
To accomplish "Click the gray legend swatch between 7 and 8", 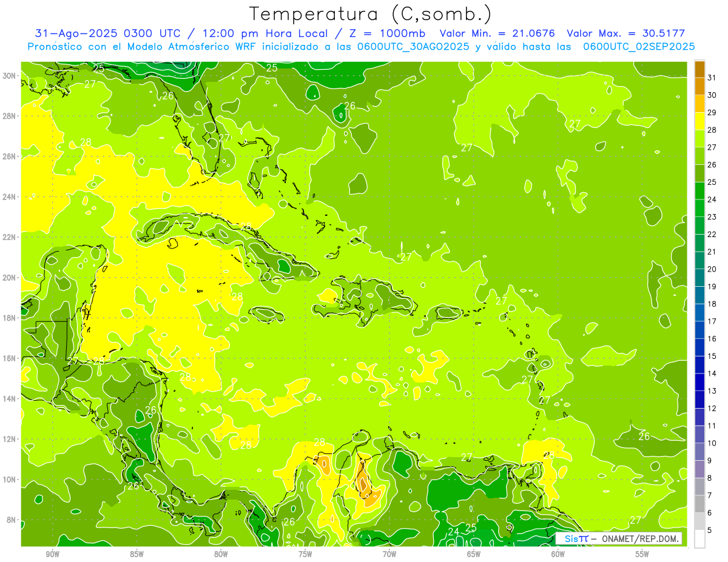I will pos(699,486).
